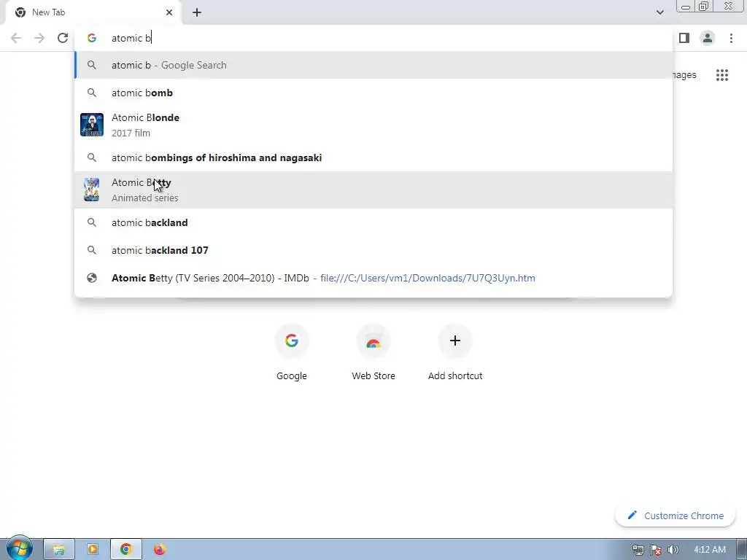Open the Google apps grid
The width and height of the screenshot is (747, 560).
(722, 75)
